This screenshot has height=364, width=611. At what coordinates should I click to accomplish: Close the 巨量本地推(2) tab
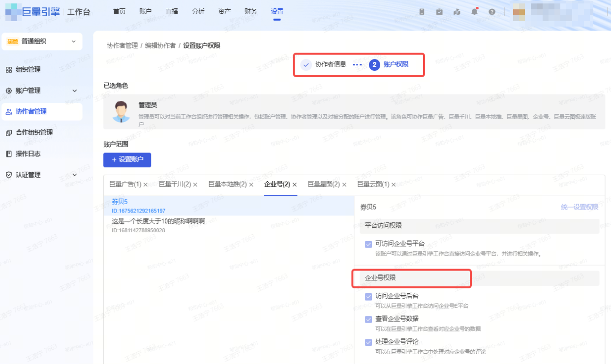click(x=251, y=185)
